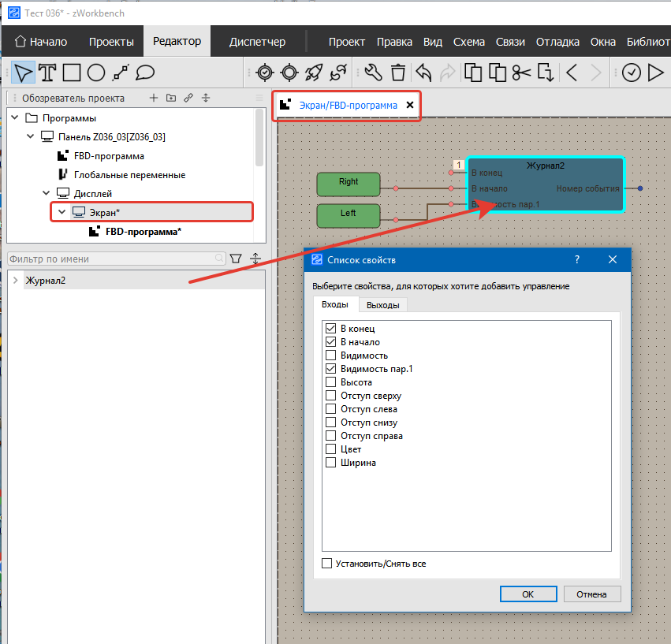Image resolution: width=671 pixels, height=644 pixels.
Task: Click the scissors cut icon
Action: click(521, 73)
